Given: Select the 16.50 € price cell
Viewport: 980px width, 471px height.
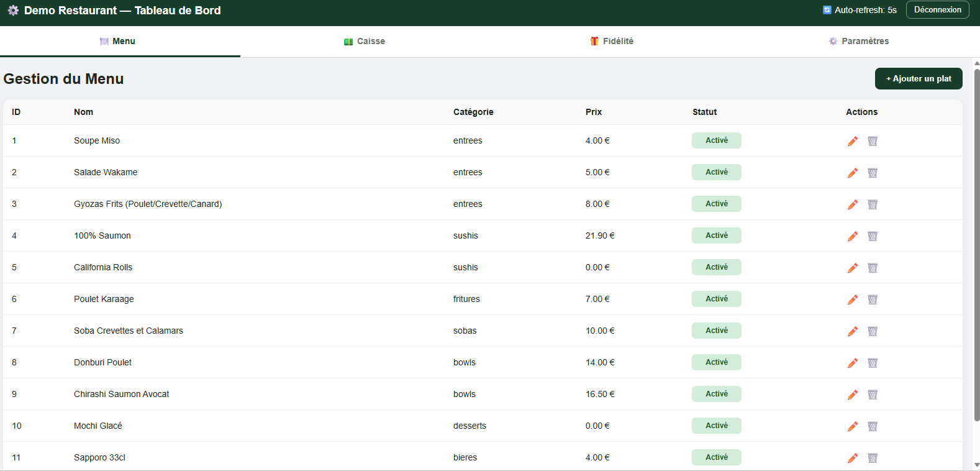Looking at the screenshot, I should pos(600,394).
